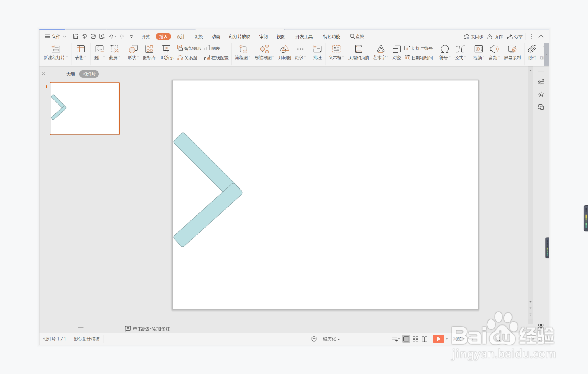Open the 图片 insert picture tool
The height and width of the screenshot is (374, 588).
99,52
